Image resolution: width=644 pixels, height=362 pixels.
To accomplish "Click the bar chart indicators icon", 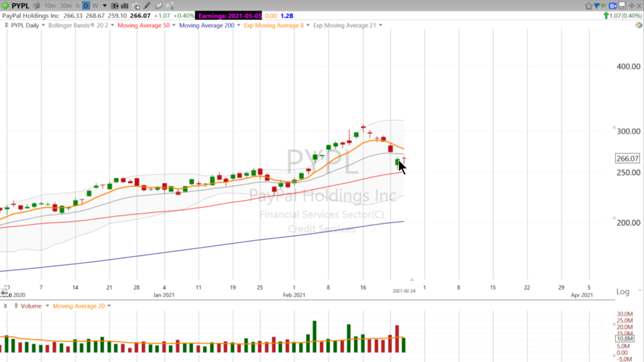I will click(125, 6).
